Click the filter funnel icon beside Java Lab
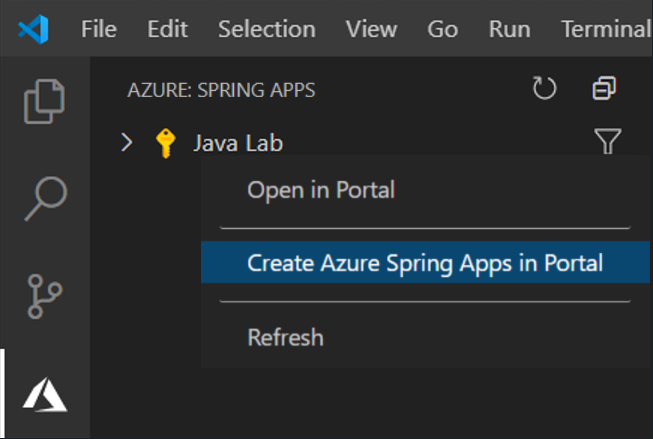Screen dimensions: 653x439 coord(608,142)
